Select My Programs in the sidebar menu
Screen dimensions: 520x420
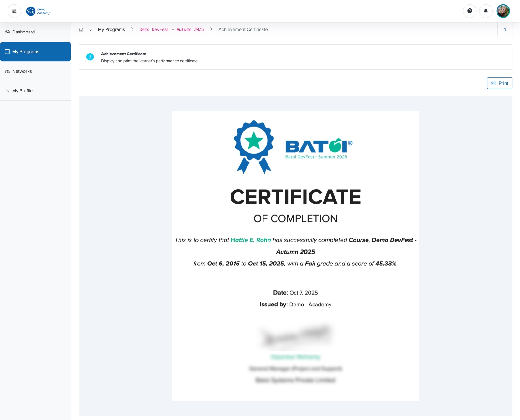pos(25,51)
